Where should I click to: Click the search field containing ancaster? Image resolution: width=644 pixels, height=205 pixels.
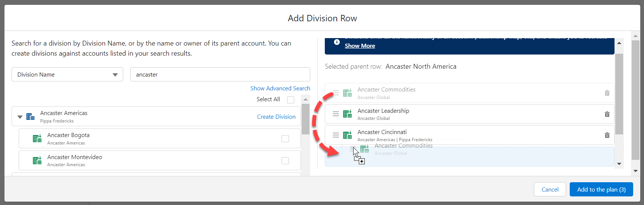(220, 75)
